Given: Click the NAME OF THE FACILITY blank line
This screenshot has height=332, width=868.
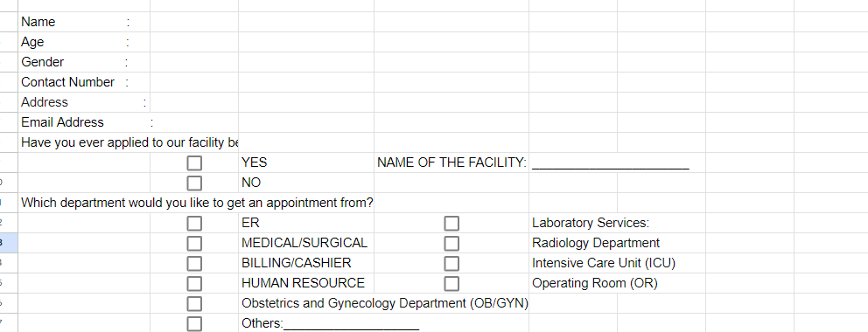Looking at the screenshot, I should (x=611, y=164).
